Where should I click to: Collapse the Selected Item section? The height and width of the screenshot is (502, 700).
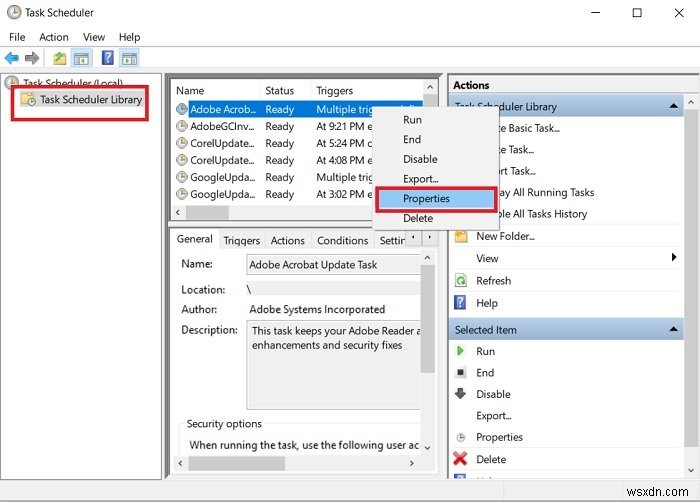coord(673,330)
